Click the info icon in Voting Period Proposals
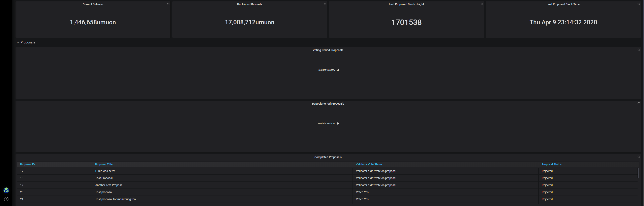The width and height of the screenshot is (644, 206). pyautogui.click(x=338, y=70)
